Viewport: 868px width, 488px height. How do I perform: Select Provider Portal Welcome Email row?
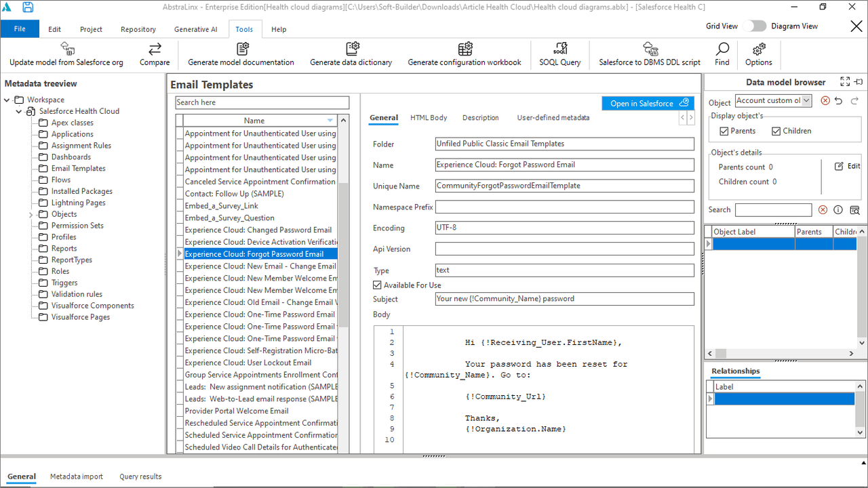coord(260,411)
